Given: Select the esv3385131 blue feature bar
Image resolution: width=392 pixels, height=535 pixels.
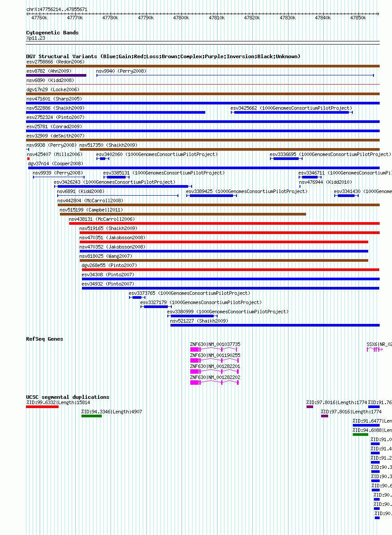Looking at the screenshot, I should [x=116, y=177].
